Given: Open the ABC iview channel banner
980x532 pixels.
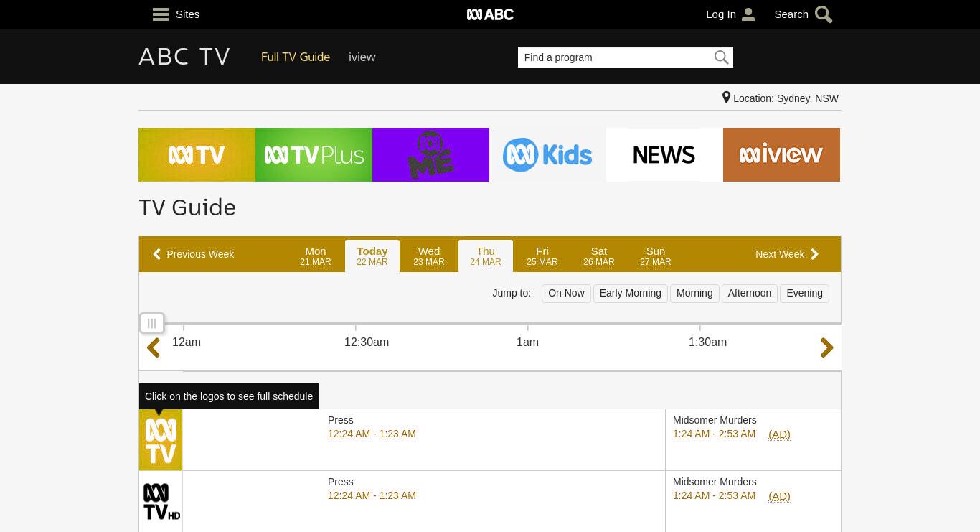Looking at the screenshot, I should click(x=781, y=154).
